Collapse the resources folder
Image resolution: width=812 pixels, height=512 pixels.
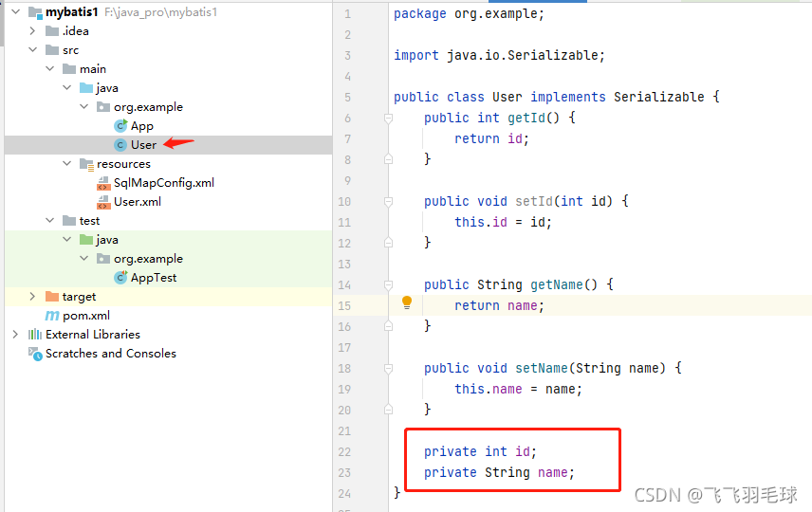coord(66,163)
